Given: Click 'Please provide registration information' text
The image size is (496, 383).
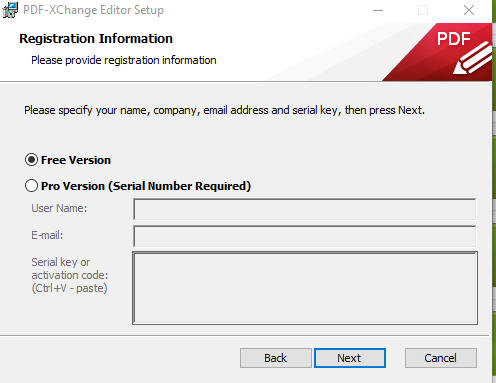Looking at the screenshot, I should coord(124,60).
